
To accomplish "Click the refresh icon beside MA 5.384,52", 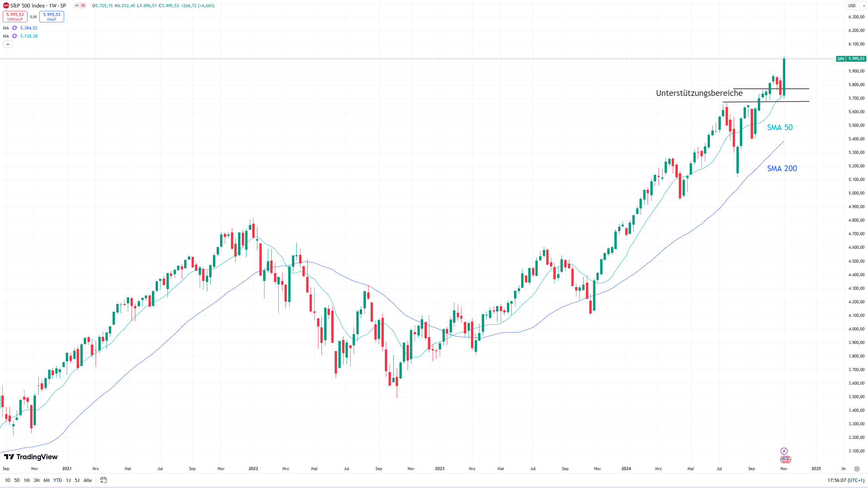I will 15,28.
